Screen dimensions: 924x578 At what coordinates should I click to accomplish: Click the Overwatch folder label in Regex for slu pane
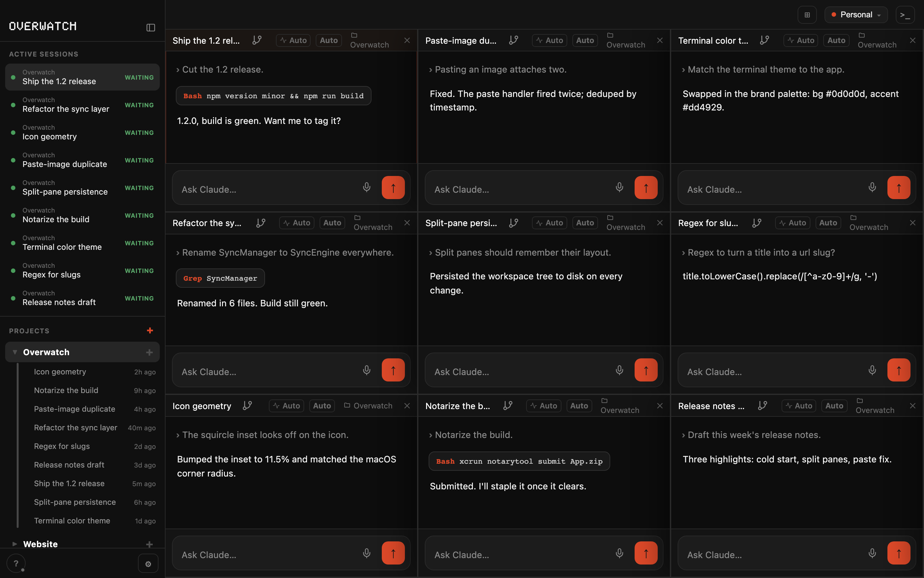868,223
